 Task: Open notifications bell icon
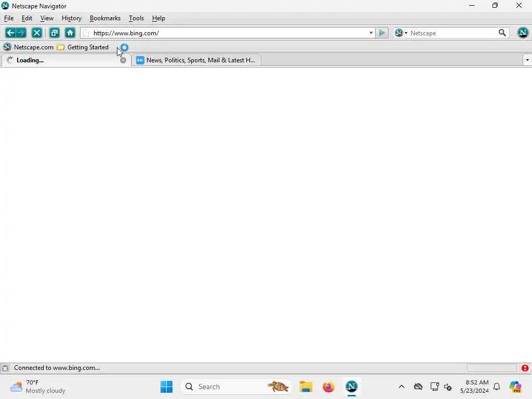(x=497, y=387)
